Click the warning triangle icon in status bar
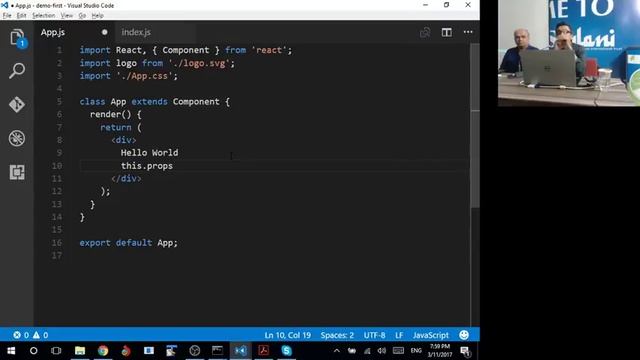Viewport: 640px width, 360px height. (36, 335)
